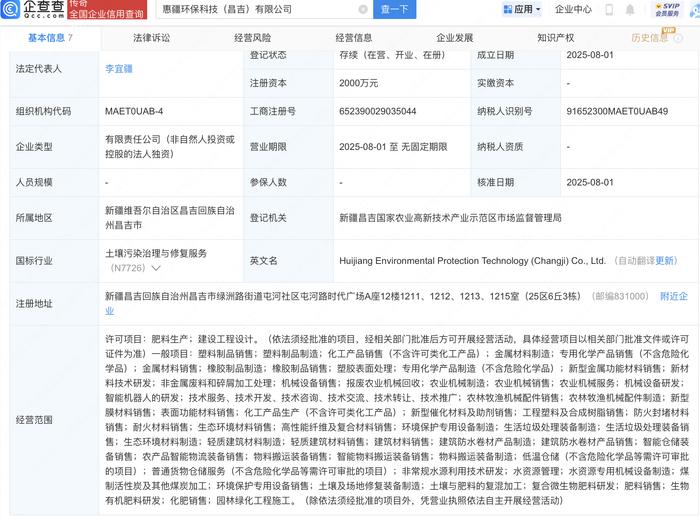Select registered capital value 2000万元
Screen dimensions: 700x517
click(x=358, y=83)
